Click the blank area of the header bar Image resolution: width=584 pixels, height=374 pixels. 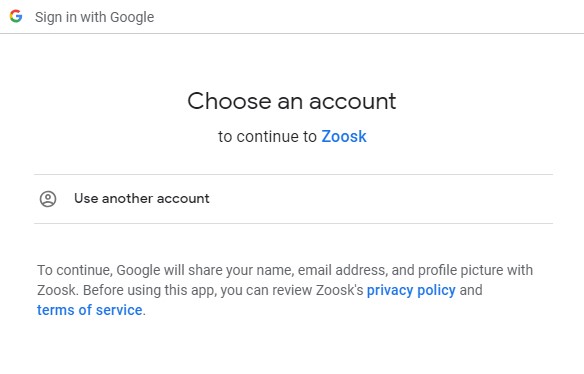pyautogui.click(x=369, y=17)
